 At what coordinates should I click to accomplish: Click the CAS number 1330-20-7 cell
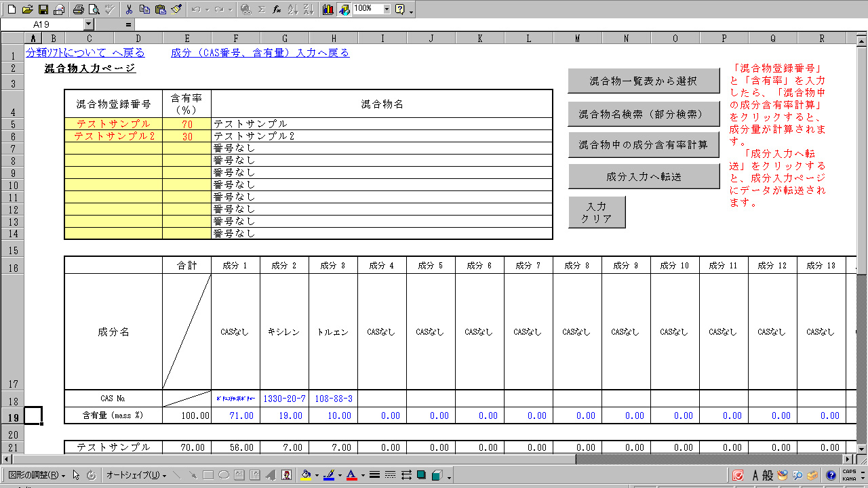click(285, 398)
